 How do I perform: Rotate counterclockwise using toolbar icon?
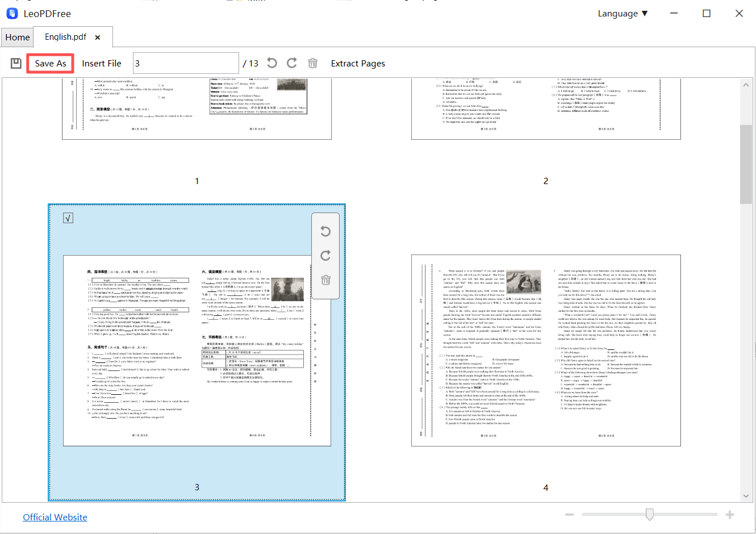click(x=272, y=63)
